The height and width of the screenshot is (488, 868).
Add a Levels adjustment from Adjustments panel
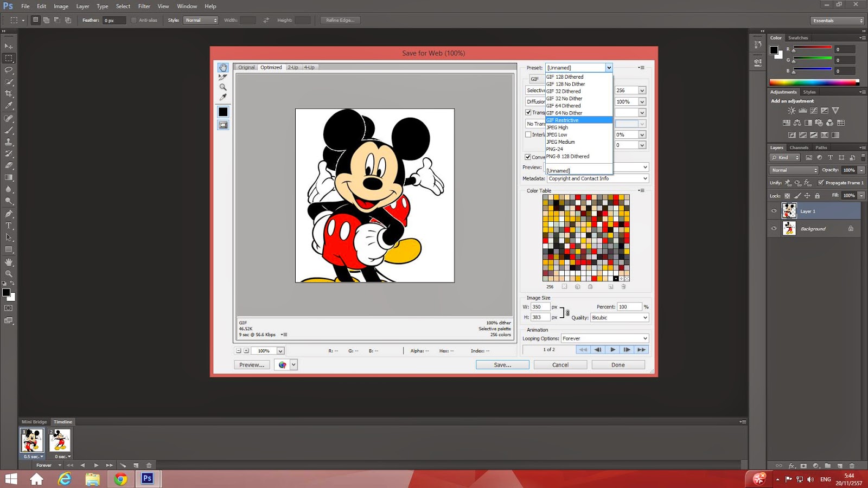click(x=803, y=111)
